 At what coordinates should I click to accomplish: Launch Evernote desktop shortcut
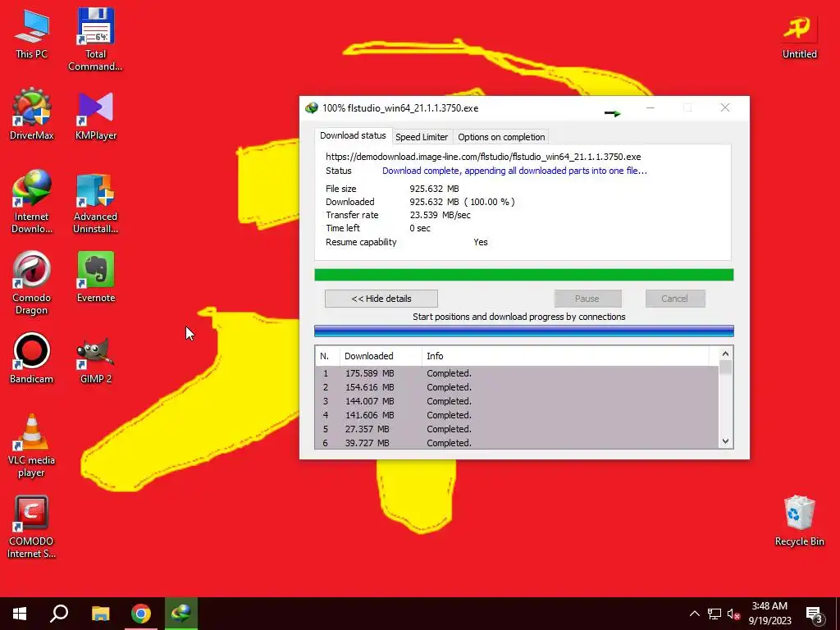(95, 277)
